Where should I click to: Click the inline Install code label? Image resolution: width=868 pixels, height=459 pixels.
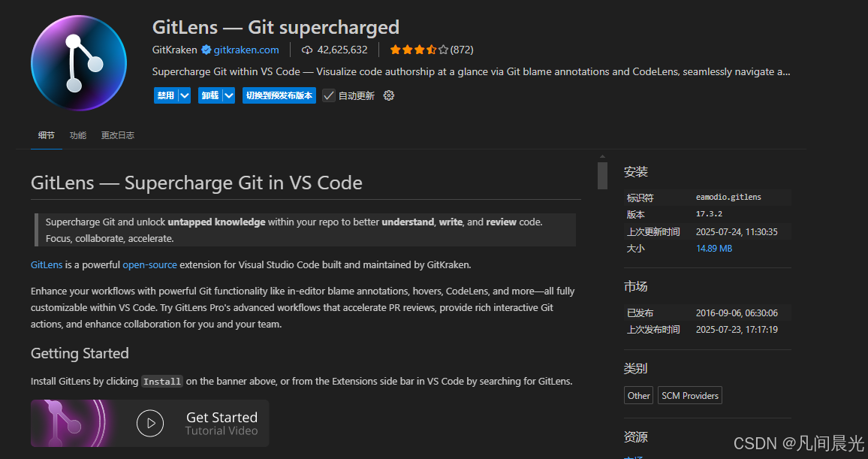coord(161,382)
